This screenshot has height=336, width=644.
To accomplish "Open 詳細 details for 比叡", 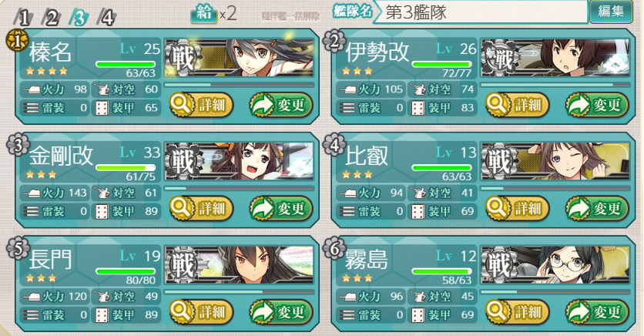I will point(518,209).
